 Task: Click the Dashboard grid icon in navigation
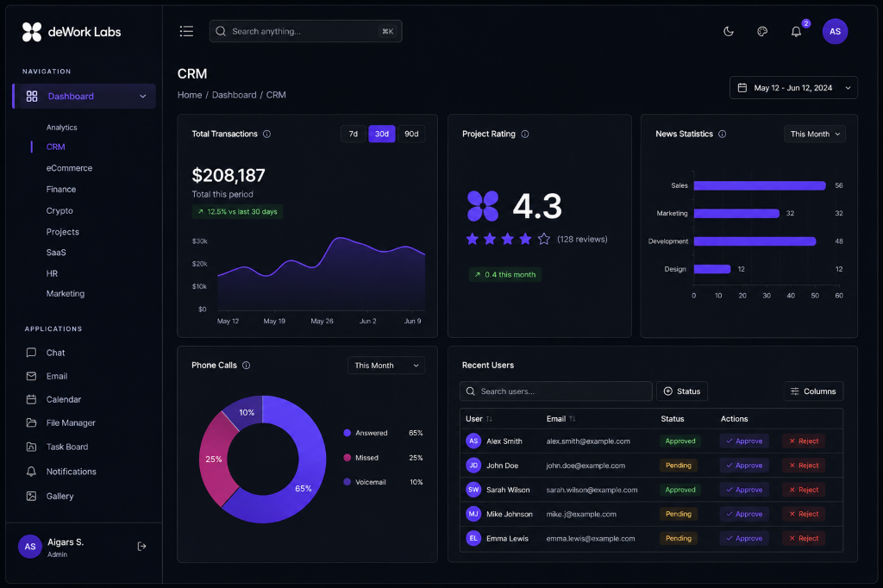click(x=32, y=97)
